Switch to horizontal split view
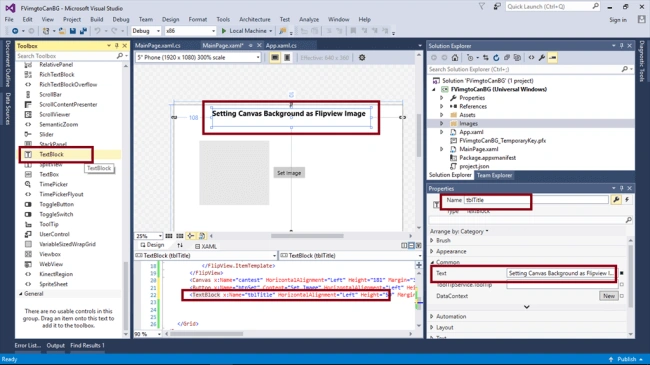Image resolution: width=650 pixels, height=365 pixels. pos(411,246)
